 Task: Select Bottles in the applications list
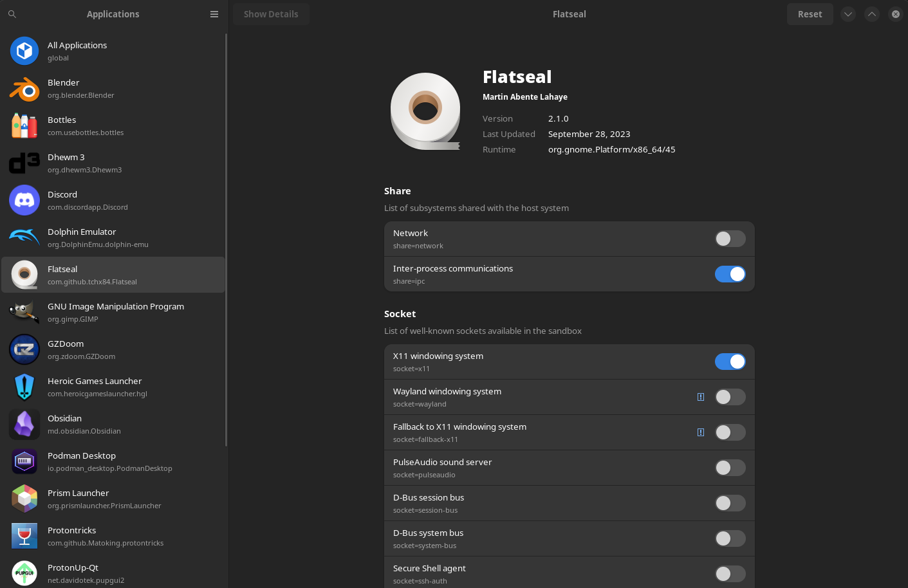(113, 126)
